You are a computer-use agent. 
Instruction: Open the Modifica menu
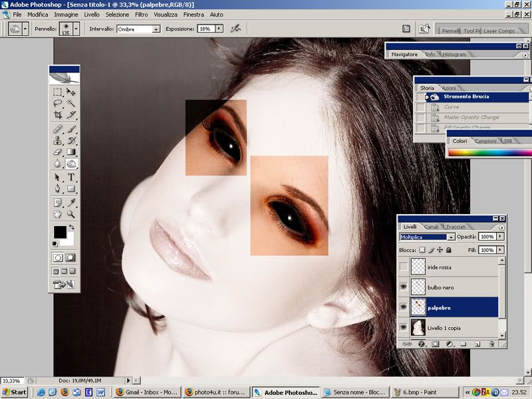pos(38,15)
